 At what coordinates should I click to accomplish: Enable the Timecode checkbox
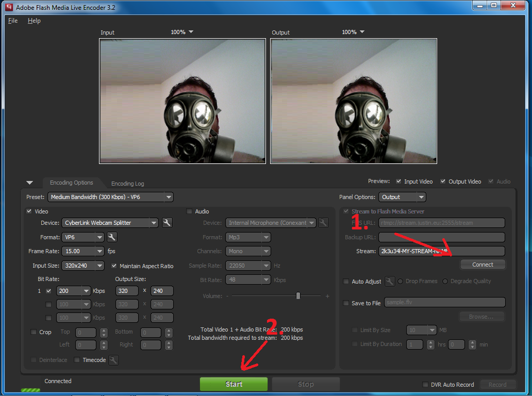tap(77, 360)
